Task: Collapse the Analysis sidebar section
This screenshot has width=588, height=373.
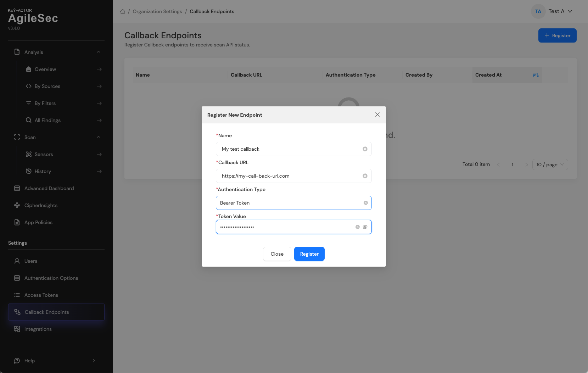Action: (x=99, y=52)
